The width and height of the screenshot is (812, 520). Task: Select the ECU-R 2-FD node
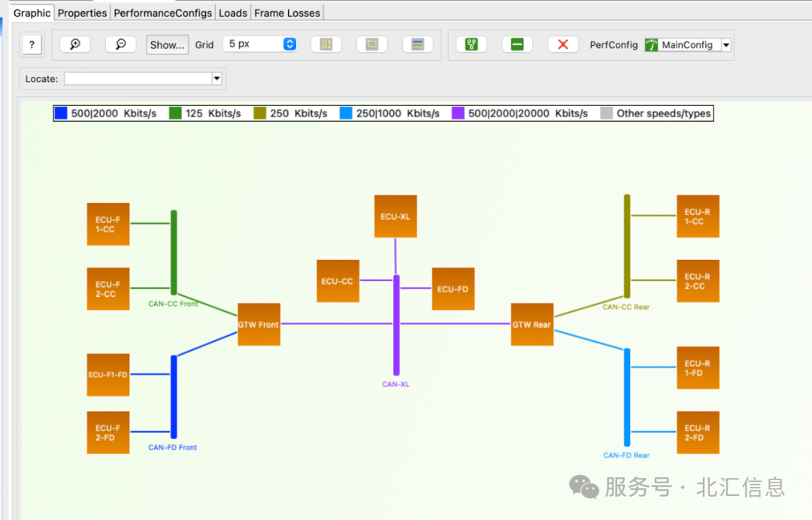coord(698,433)
